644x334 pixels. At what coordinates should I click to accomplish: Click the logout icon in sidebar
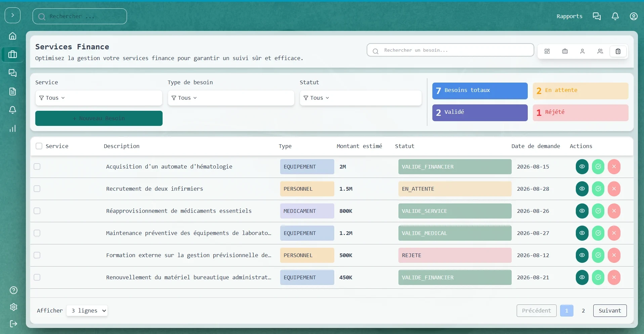pyautogui.click(x=13, y=324)
